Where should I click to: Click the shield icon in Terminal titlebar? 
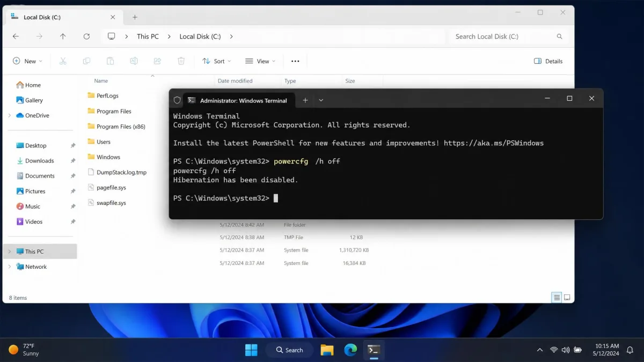177,100
